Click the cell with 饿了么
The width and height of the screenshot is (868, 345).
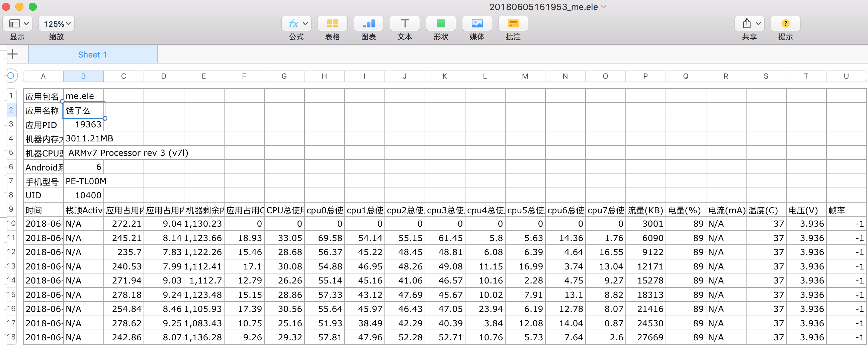coord(83,110)
